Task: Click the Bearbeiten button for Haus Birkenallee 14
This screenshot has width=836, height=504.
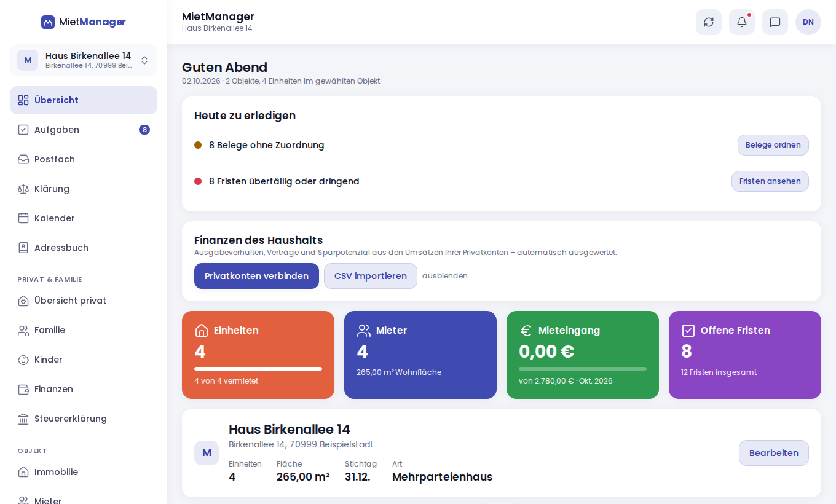Action: pos(774,453)
